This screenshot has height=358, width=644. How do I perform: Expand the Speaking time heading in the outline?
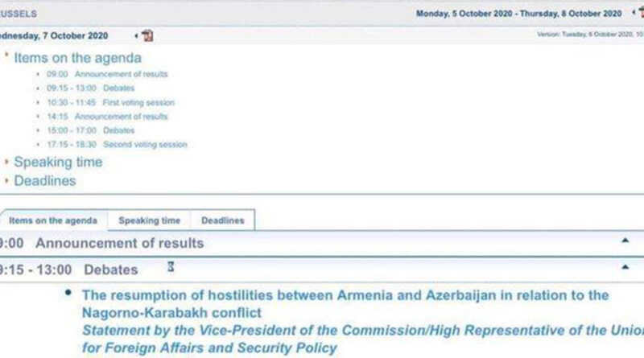[x=58, y=162]
